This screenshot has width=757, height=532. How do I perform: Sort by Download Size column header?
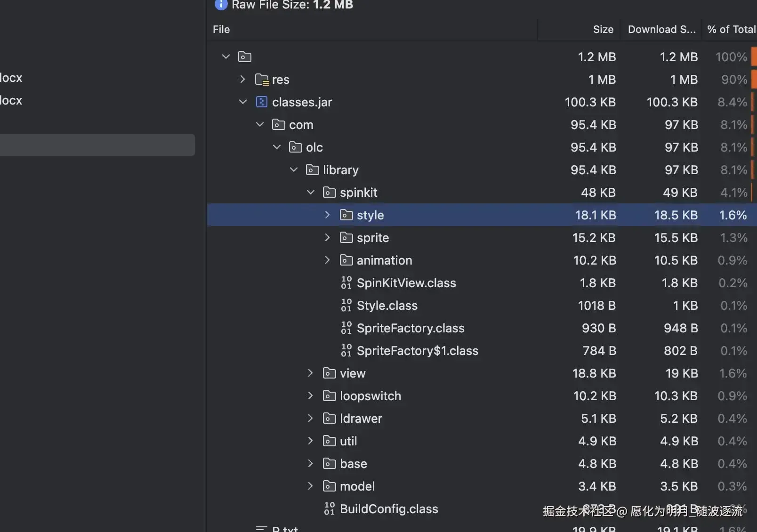coord(661,30)
